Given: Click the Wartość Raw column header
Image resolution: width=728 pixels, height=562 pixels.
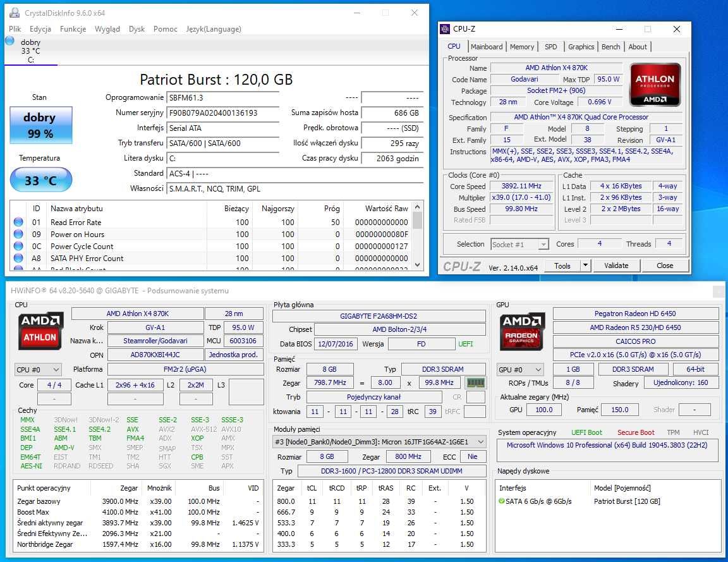Looking at the screenshot, I should 386,209.
